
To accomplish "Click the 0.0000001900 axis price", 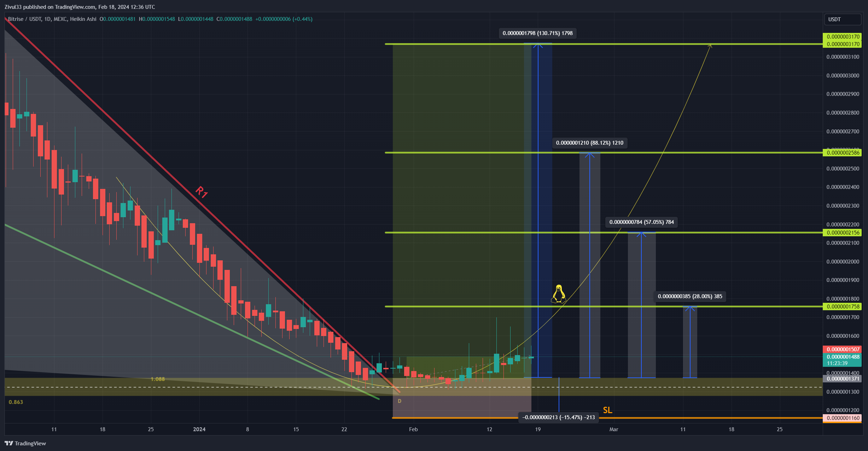I will pos(843,280).
